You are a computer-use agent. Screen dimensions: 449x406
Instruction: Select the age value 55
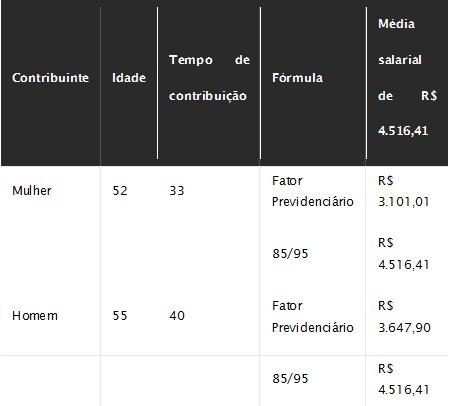pyautogui.click(x=120, y=315)
